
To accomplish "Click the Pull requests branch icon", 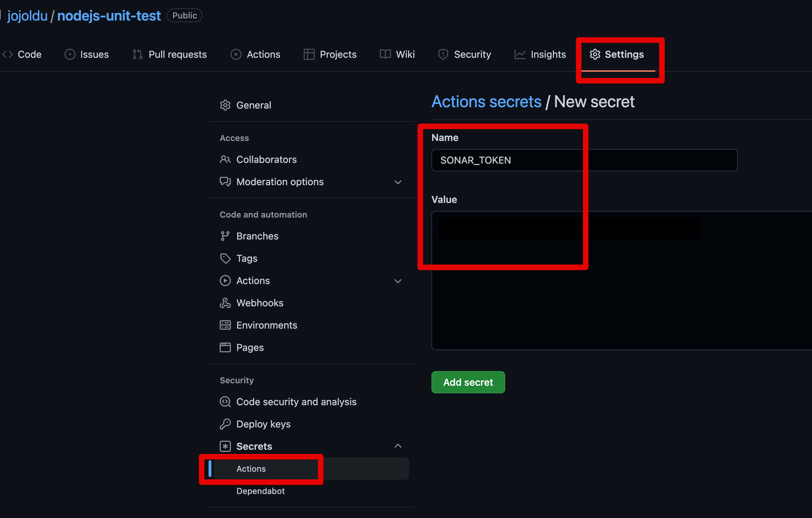I will [x=137, y=54].
